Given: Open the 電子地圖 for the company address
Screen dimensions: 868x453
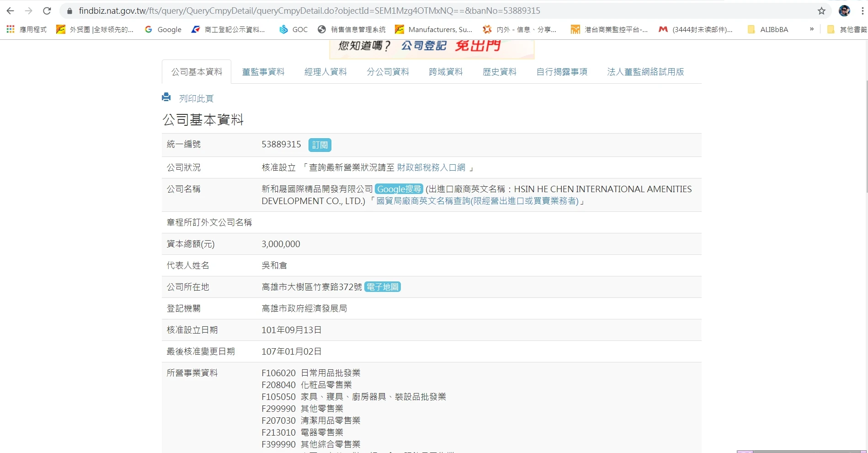Looking at the screenshot, I should click(383, 287).
